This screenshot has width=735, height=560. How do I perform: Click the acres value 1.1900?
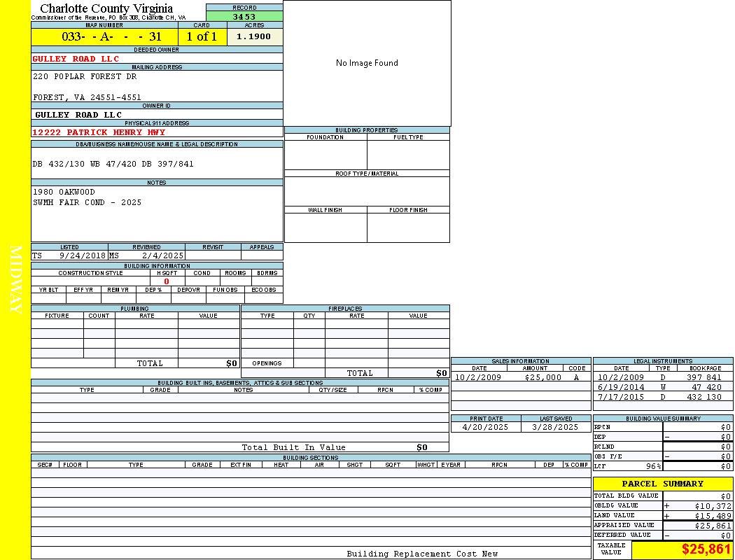[x=253, y=36]
